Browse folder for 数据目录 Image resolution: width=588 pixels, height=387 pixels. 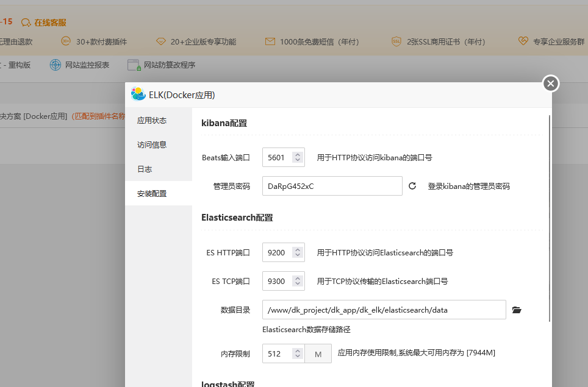(517, 310)
